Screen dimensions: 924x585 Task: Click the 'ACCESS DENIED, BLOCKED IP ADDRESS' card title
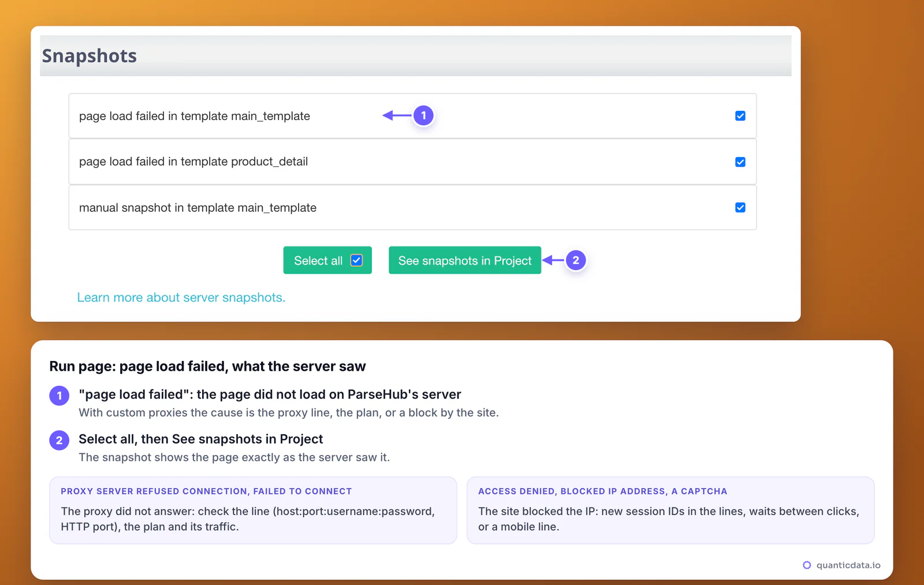click(x=602, y=491)
